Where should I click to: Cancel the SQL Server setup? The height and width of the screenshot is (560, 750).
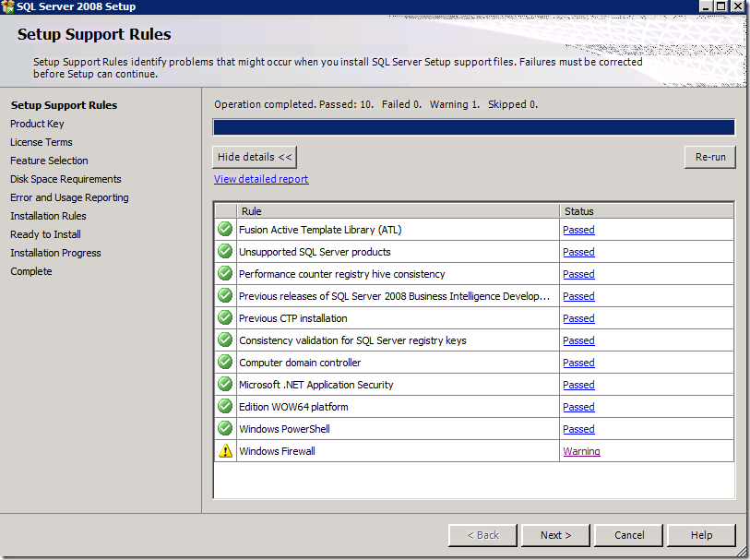628,535
